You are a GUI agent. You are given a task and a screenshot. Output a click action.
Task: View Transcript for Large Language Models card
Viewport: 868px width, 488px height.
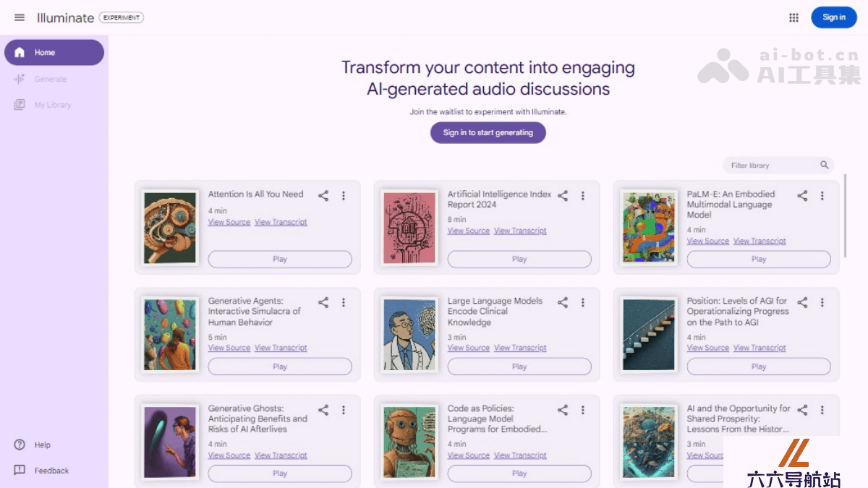click(x=520, y=348)
